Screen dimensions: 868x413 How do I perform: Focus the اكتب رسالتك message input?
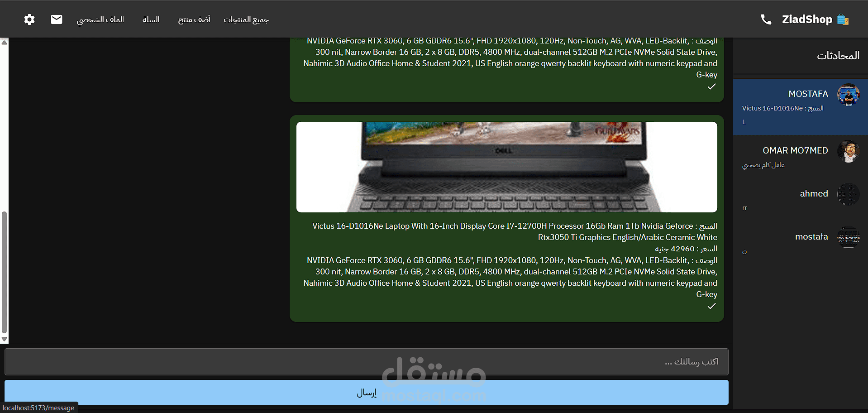(x=367, y=362)
